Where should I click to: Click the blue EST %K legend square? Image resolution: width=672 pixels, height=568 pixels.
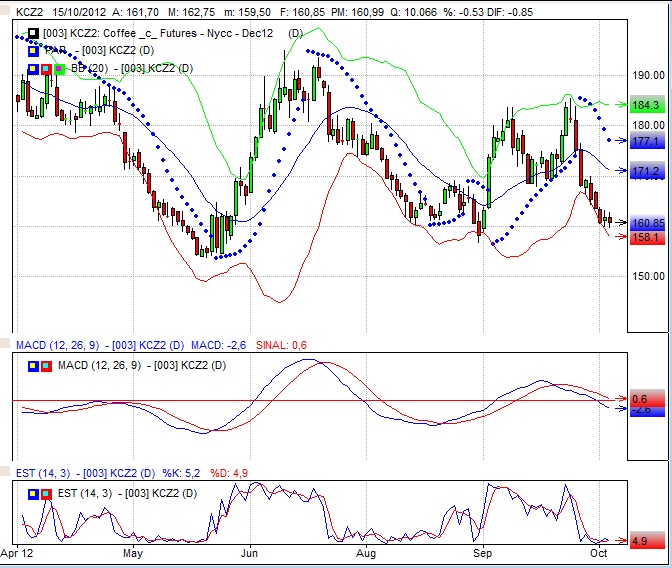tap(33, 493)
